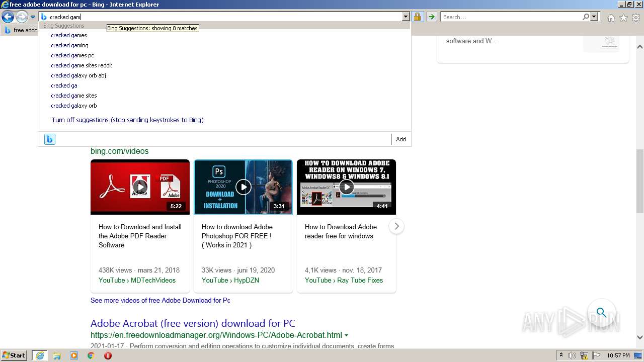Image resolution: width=644 pixels, height=362 pixels.
Task: Click Internet Explorer taskbar icon
Action: coord(39,355)
